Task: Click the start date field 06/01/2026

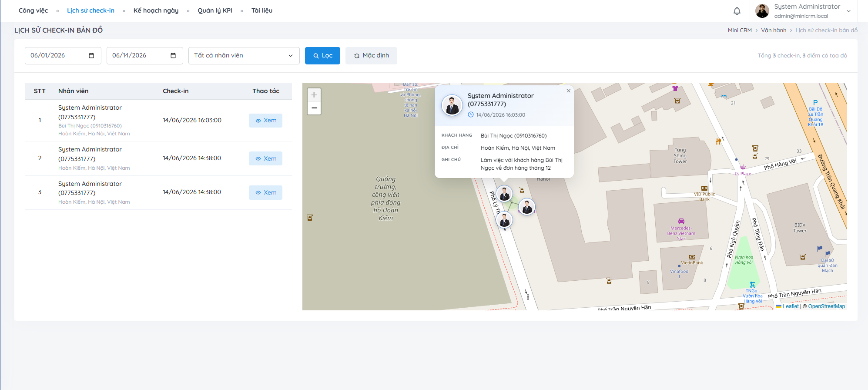Action: click(63, 56)
